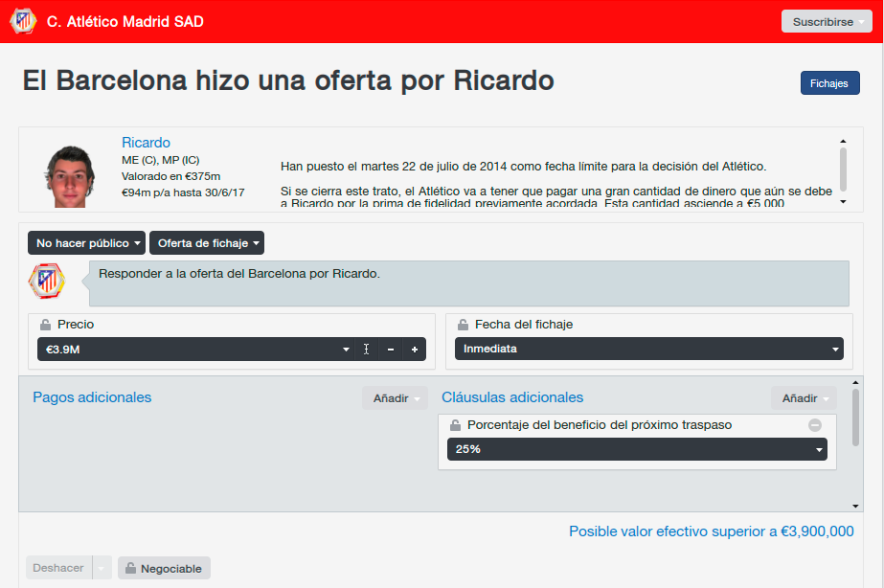Image resolution: width=884 pixels, height=588 pixels.
Task: Click the Atlético Madrid crest in the header
Action: (x=23, y=21)
